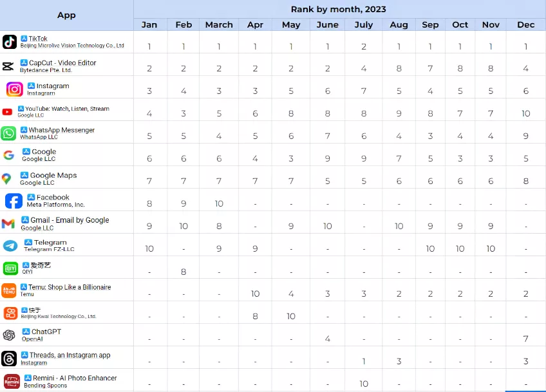Click App Store badge beside Telegram name

[x=28, y=242]
